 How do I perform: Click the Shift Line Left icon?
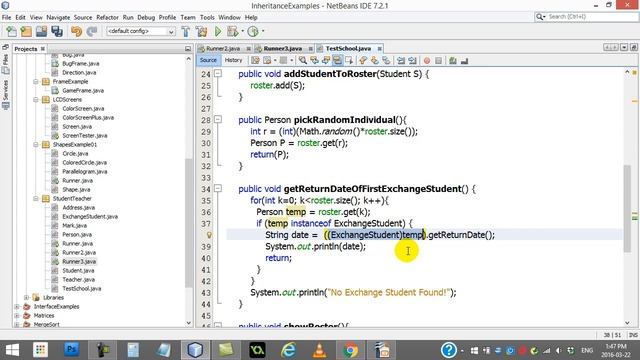click(x=401, y=61)
